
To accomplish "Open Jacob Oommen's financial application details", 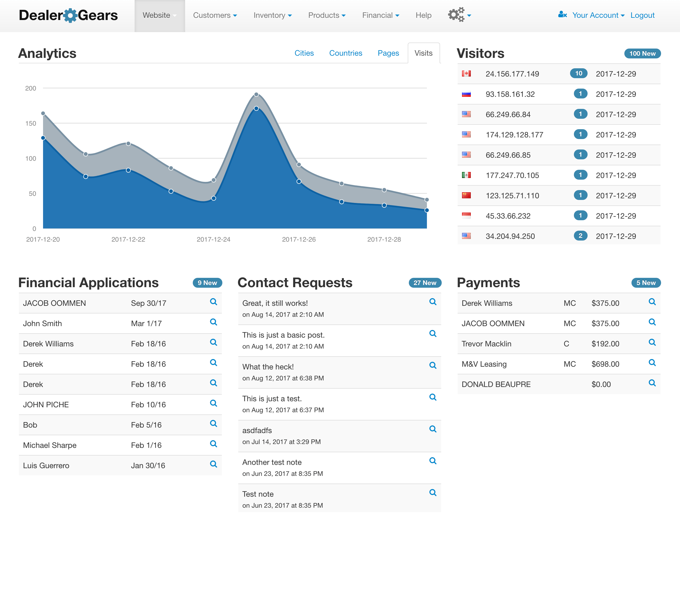I will (x=214, y=302).
